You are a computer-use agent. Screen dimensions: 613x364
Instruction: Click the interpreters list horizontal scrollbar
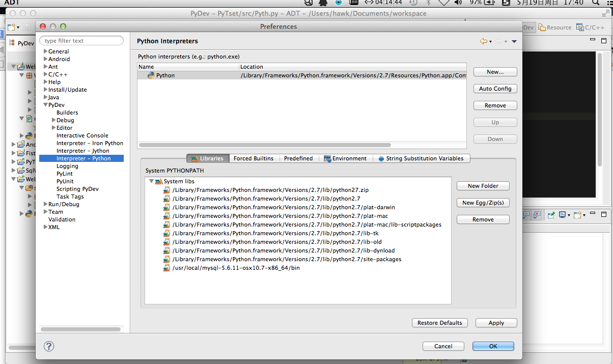[264, 145]
